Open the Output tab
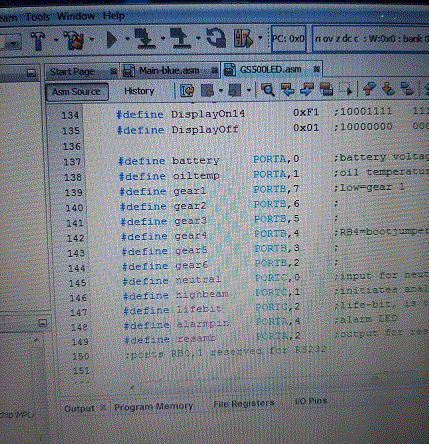Screen dimensions: 429x444 pyautogui.click(x=79, y=408)
